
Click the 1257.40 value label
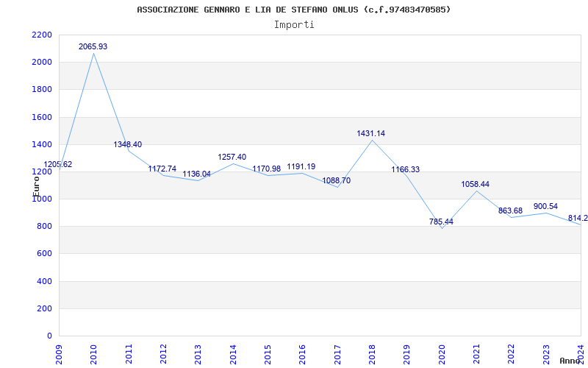coord(232,157)
